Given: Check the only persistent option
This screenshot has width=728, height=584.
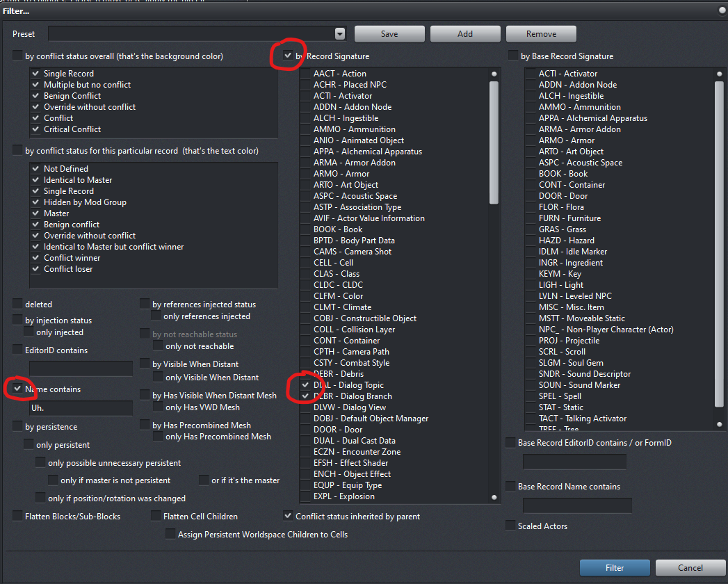Looking at the screenshot, I should pos(29,444).
